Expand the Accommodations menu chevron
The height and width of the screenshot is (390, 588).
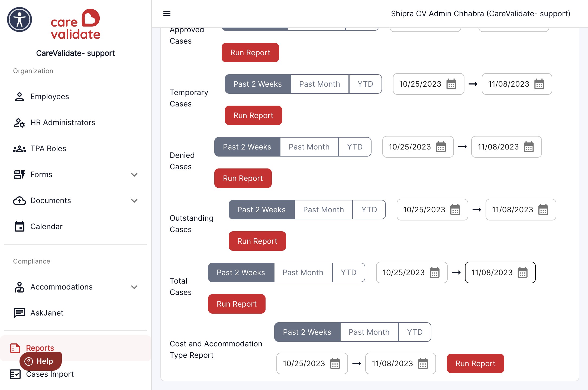134,287
